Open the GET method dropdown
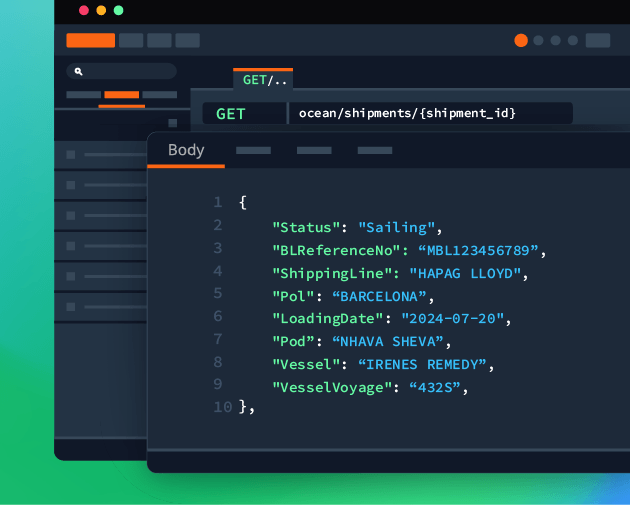Image resolution: width=630 pixels, height=505 pixels. pos(242,113)
